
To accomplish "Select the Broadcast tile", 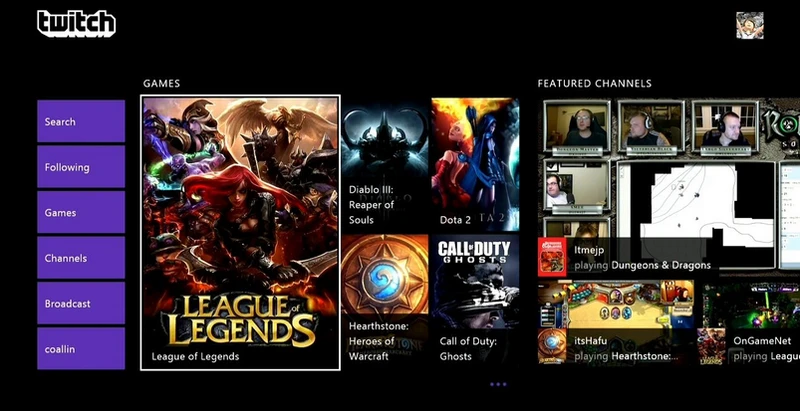I will 81,303.
